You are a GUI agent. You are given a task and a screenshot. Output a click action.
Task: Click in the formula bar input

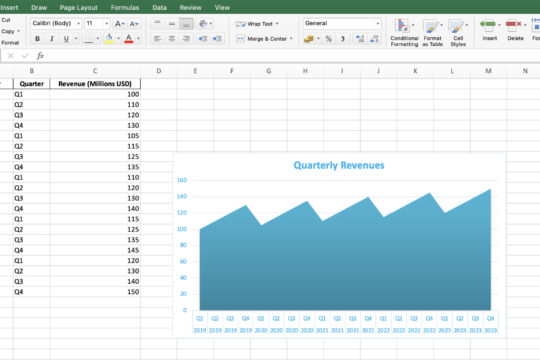tap(293, 56)
